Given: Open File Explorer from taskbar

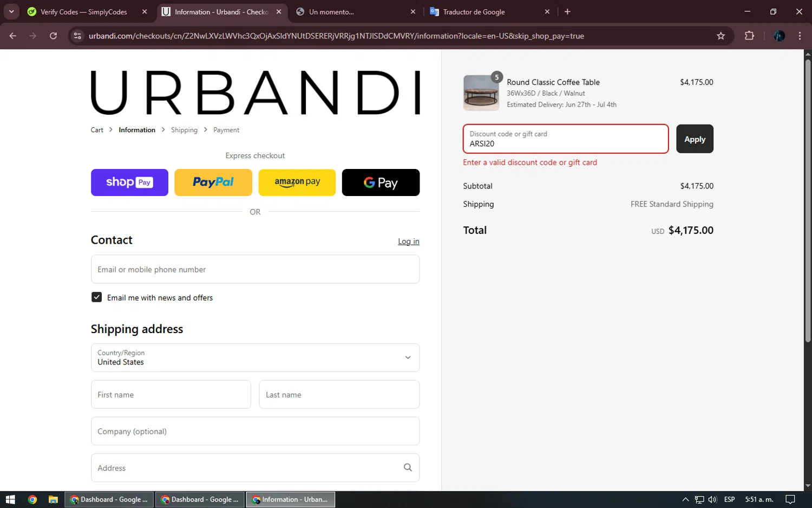Looking at the screenshot, I should tap(53, 499).
